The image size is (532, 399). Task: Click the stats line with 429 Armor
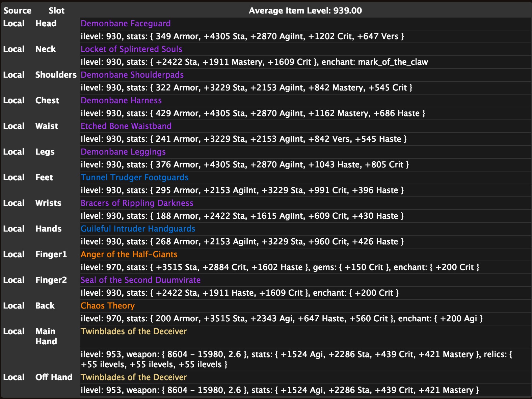[x=253, y=113]
